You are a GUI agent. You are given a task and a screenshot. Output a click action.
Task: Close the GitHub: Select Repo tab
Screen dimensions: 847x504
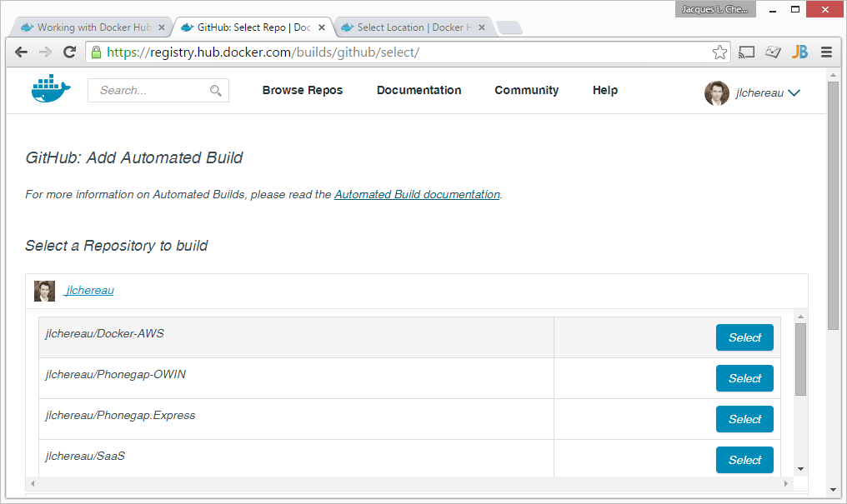(x=322, y=27)
